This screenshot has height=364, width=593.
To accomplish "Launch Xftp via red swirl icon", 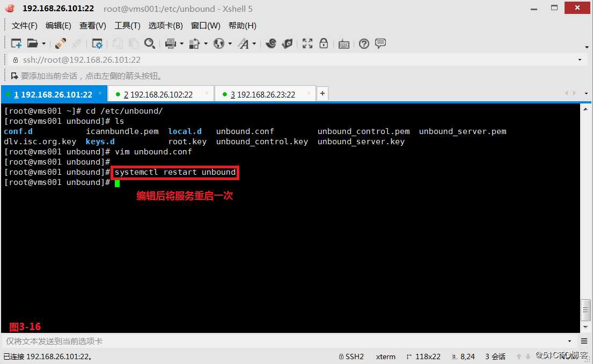I will (271, 44).
